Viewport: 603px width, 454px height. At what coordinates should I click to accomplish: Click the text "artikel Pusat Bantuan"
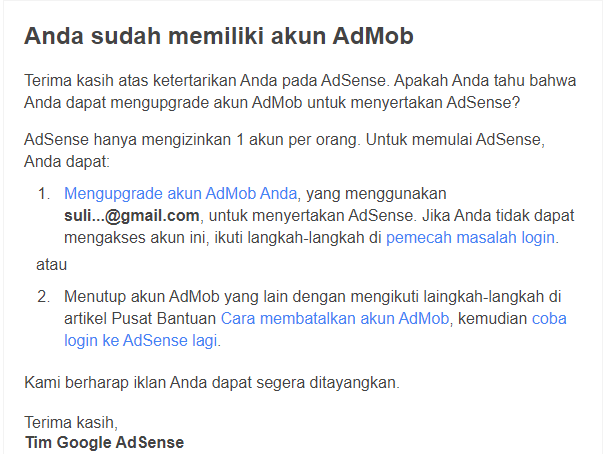(140, 319)
